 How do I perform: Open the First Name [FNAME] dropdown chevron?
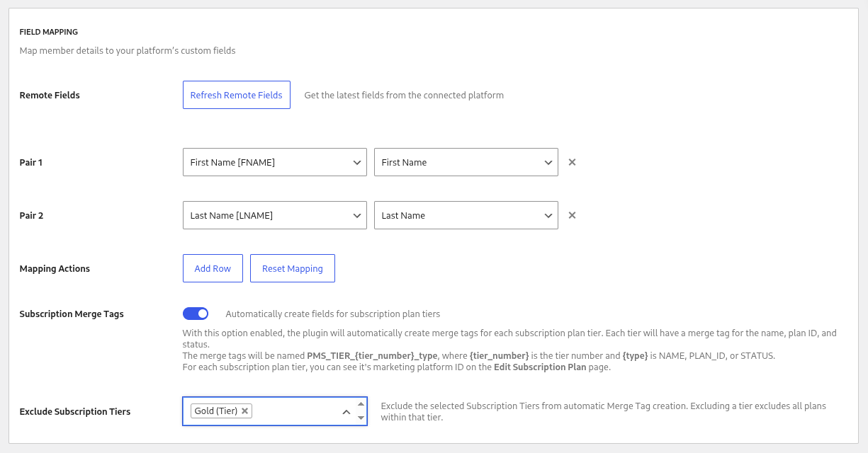pyautogui.click(x=356, y=162)
